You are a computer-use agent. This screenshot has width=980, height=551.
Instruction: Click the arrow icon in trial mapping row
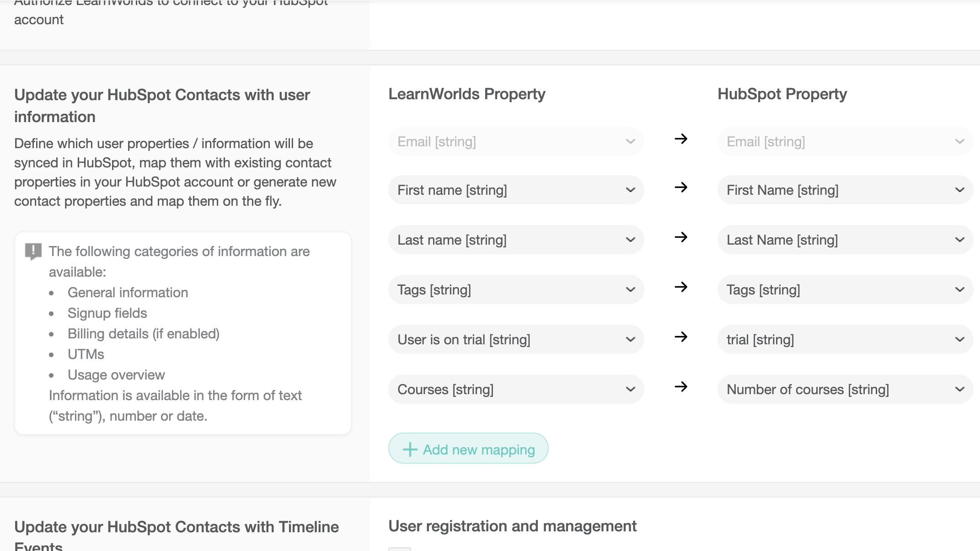[x=681, y=337]
